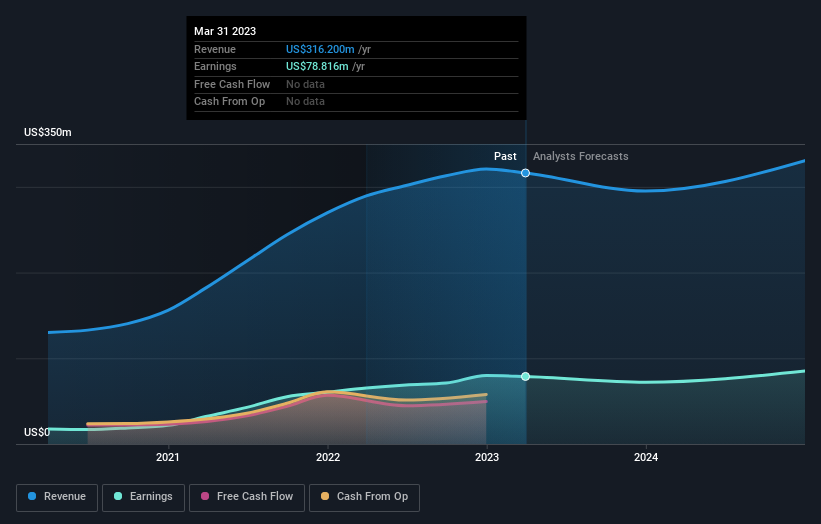Click the 2023 x-axis label

pos(487,457)
